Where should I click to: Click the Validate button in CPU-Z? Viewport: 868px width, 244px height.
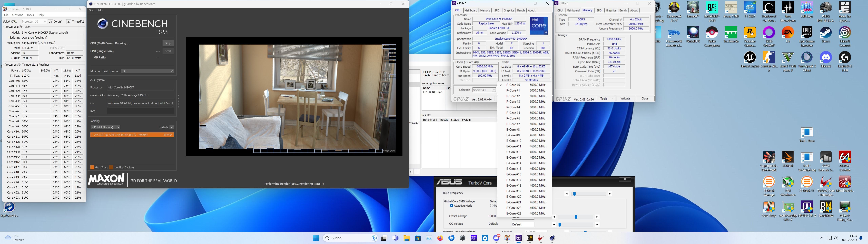(x=625, y=98)
